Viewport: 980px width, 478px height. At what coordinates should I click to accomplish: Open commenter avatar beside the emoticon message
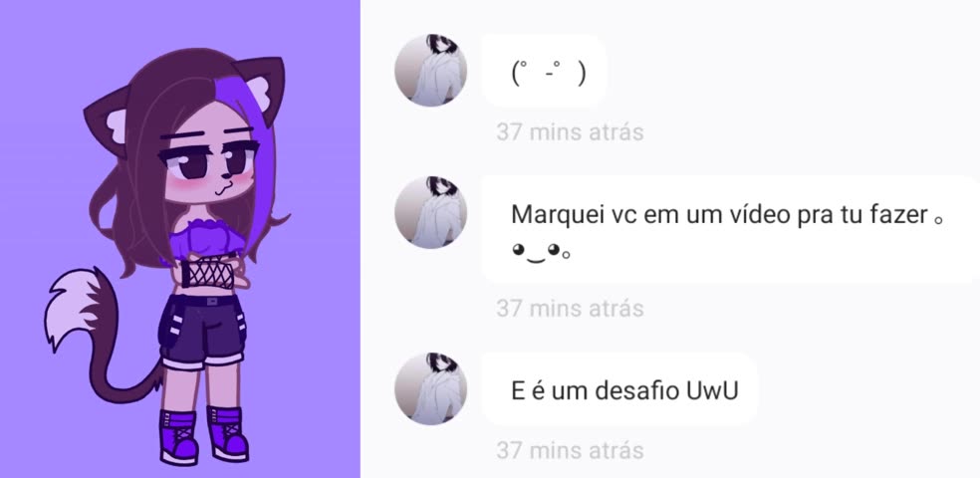[430, 70]
